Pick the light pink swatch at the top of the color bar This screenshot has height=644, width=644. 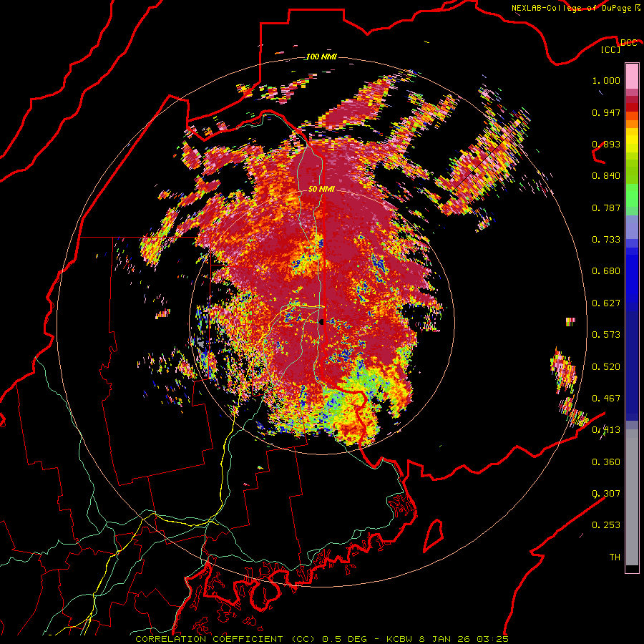pos(632,77)
